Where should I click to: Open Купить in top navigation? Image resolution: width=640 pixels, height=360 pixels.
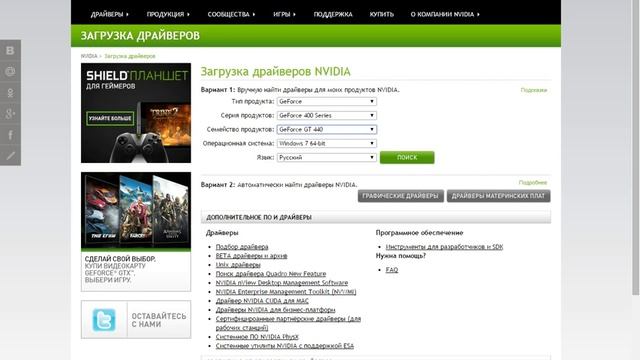click(x=382, y=14)
